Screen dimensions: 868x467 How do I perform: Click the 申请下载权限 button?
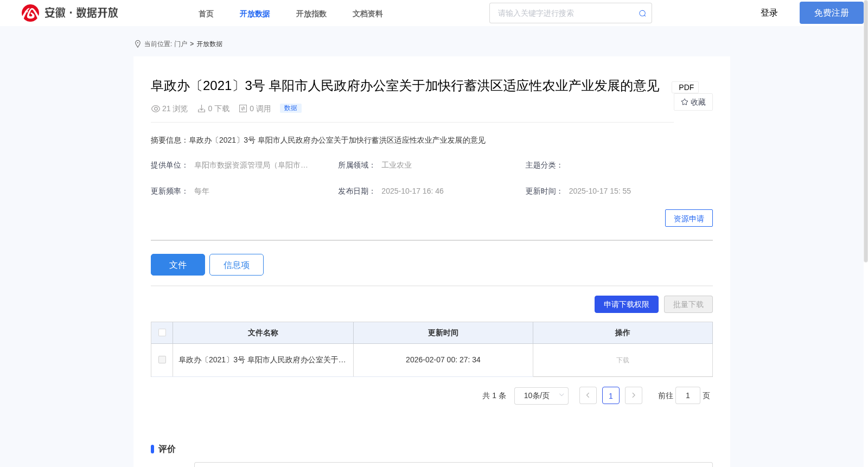click(627, 304)
